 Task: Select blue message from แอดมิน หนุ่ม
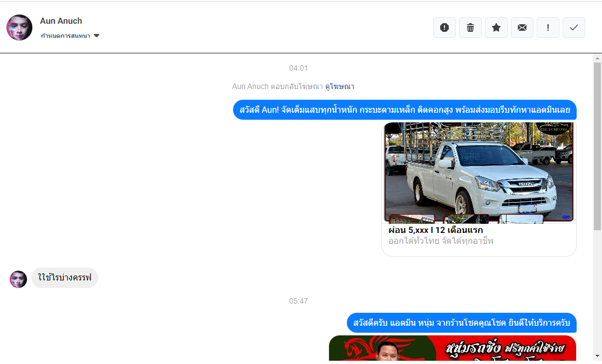coord(461,323)
